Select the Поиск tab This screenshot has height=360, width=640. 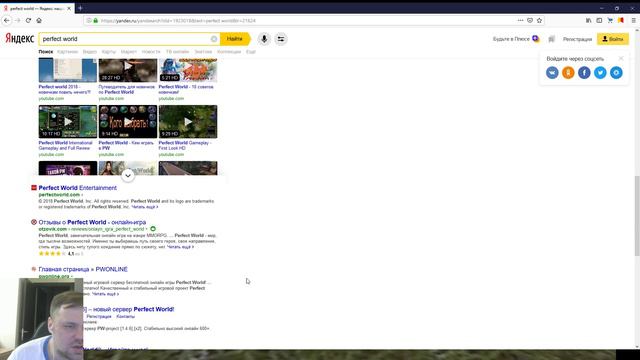click(46, 52)
